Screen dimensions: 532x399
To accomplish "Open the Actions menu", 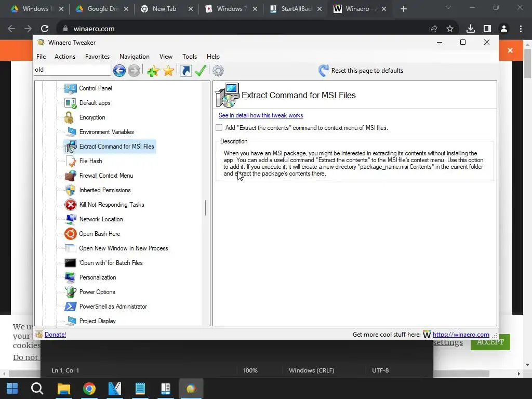I will pyautogui.click(x=65, y=57).
